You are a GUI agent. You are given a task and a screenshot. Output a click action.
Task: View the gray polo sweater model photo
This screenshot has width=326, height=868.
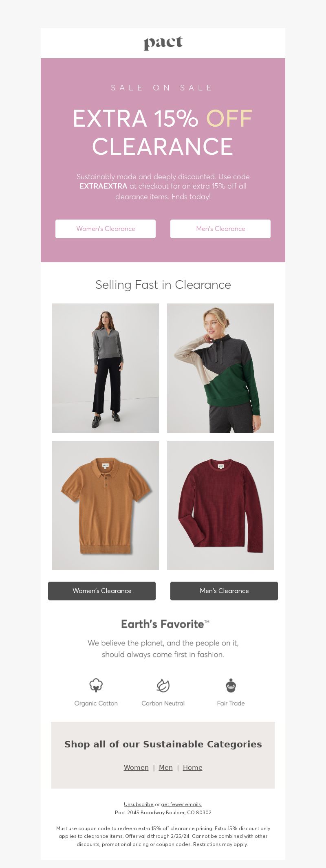[x=106, y=368]
